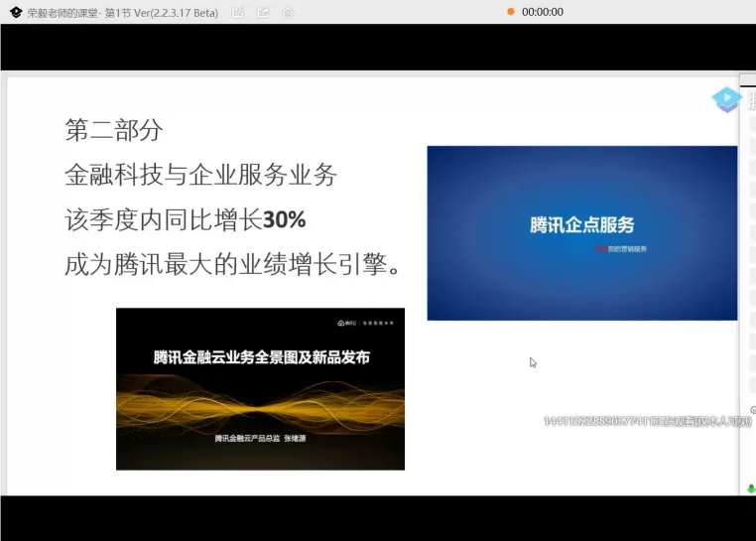Viewport: 756px width, 541px height.
Task: Click the graduation-cap app logo in title bar
Action: pos(16,12)
